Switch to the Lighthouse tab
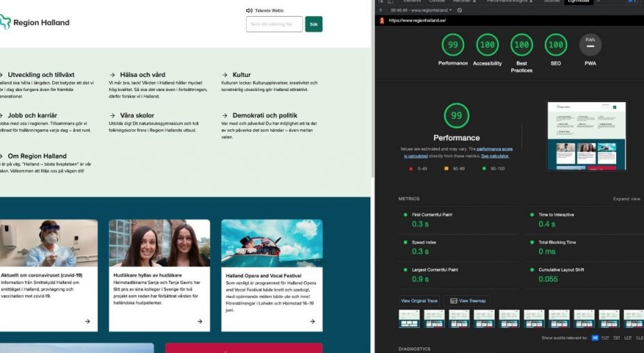The width and height of the screenshot is (644, 353). [x=578, y=1]
